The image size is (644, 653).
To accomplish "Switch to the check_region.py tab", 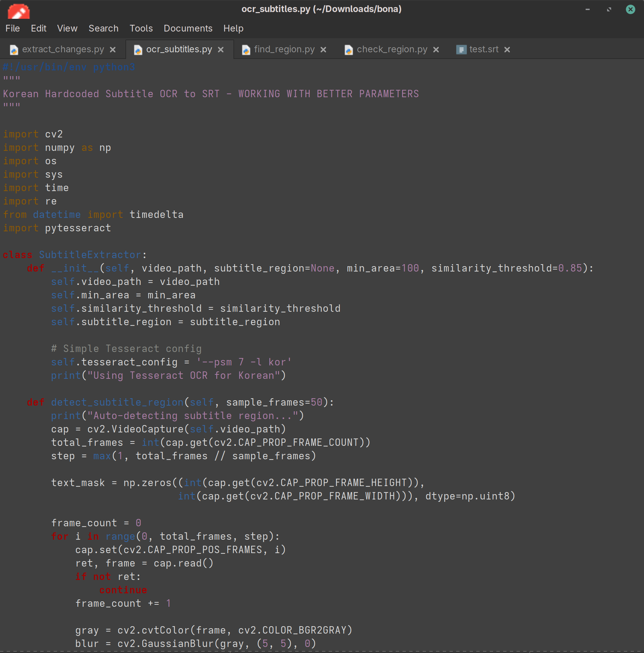I will (x=392, y=49).
